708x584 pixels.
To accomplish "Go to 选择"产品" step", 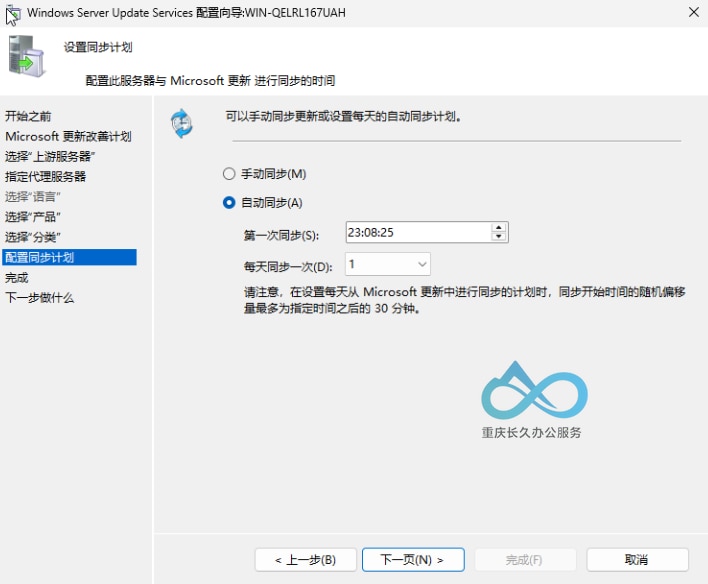I will [33, 217].
